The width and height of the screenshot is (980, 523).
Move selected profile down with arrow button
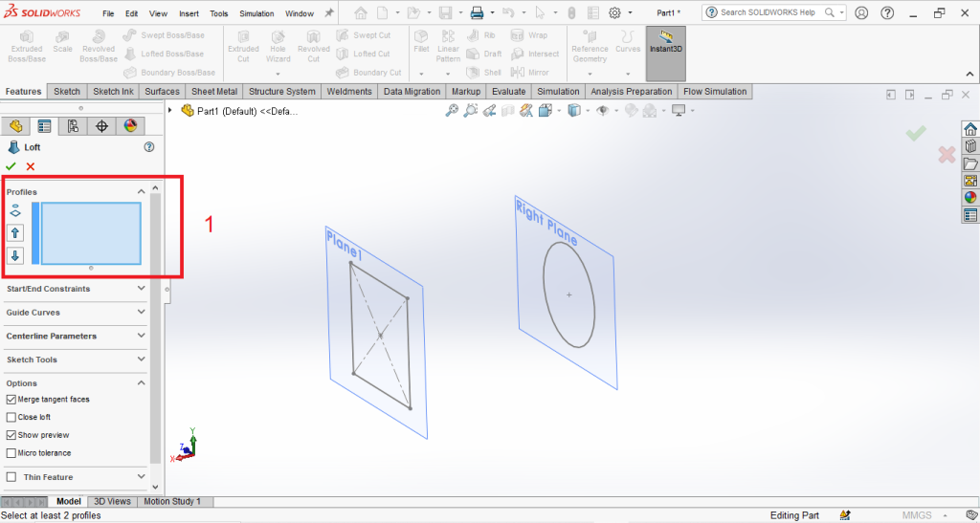(15, 255)
